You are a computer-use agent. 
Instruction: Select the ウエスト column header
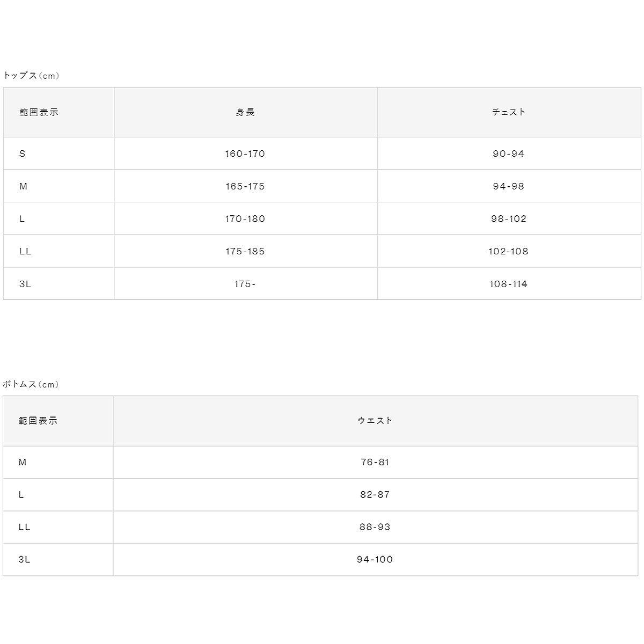click(x=375, y=421)
